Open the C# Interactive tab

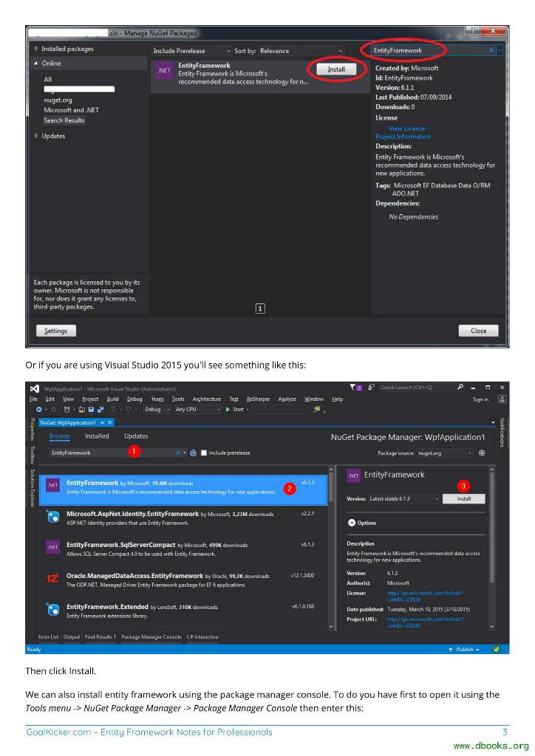(x=202, y=637)
